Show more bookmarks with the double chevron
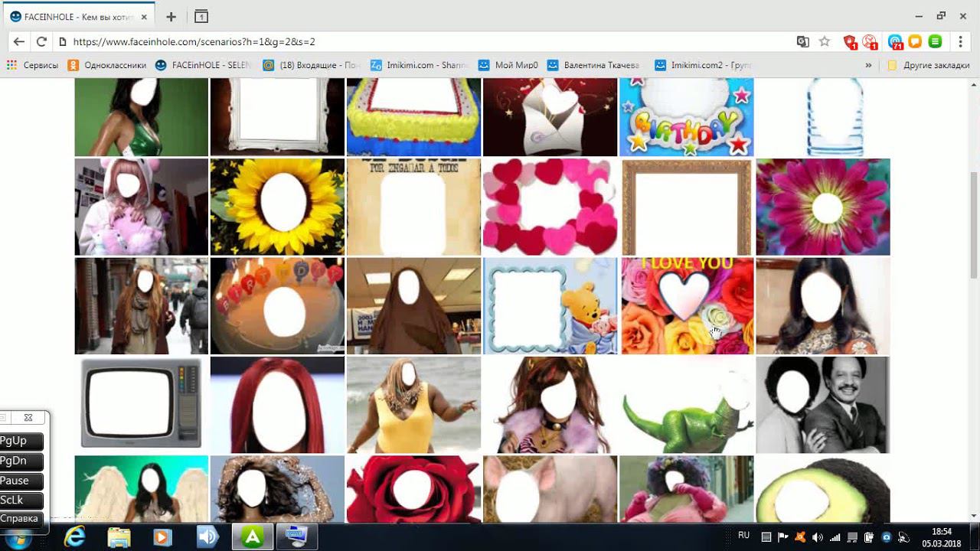980x551 pixels. 868,65
